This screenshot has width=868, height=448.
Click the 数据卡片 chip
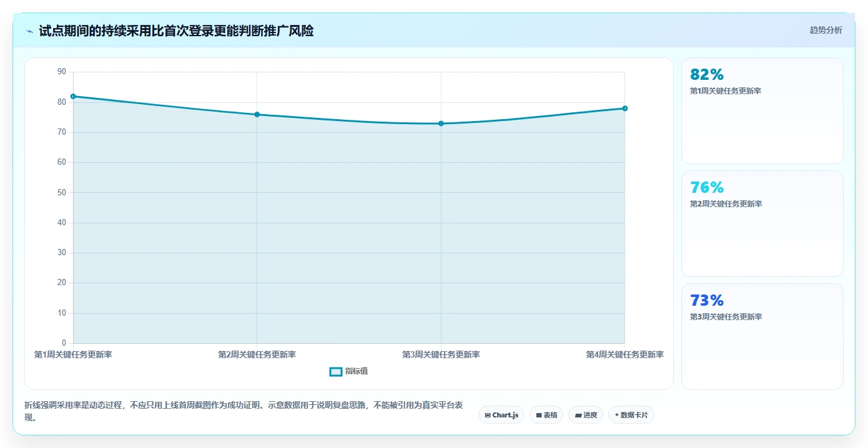click(631, 415)
